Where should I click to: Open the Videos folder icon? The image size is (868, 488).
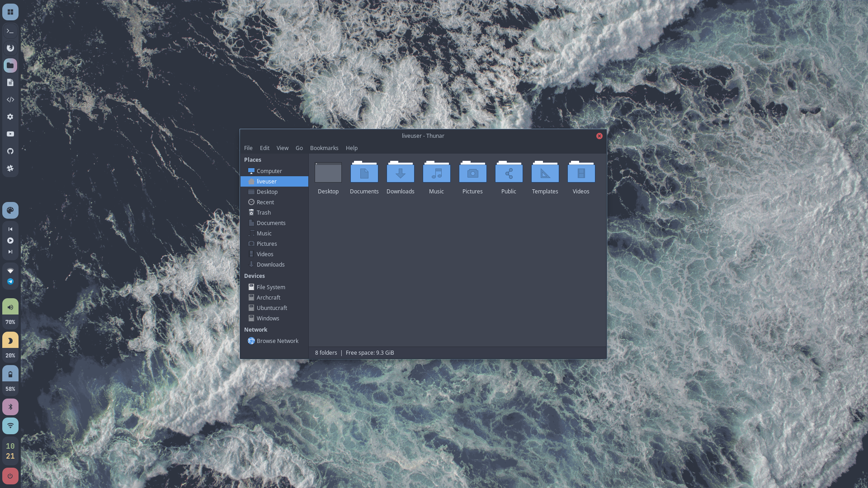coord(581,173)
